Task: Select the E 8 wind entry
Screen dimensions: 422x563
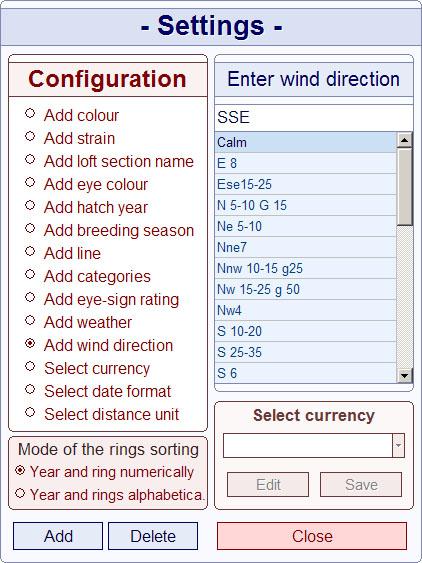Action: [306, 163]
